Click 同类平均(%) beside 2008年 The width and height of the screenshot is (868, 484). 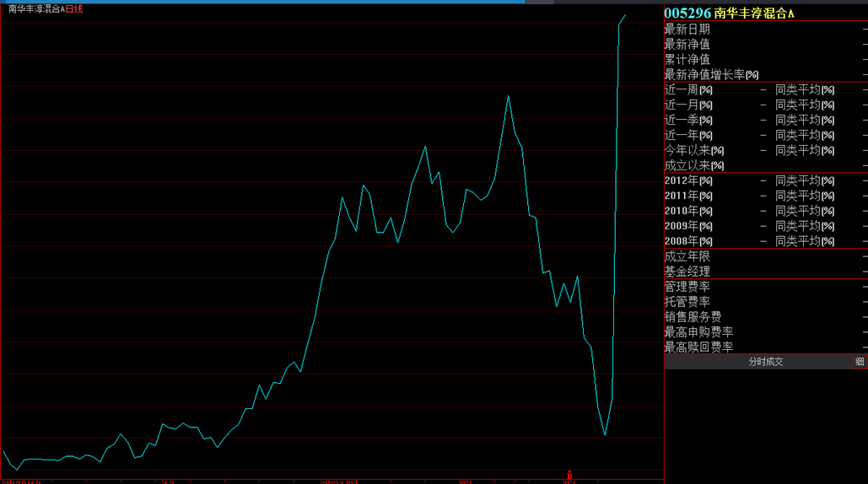[x=805, y=241]
